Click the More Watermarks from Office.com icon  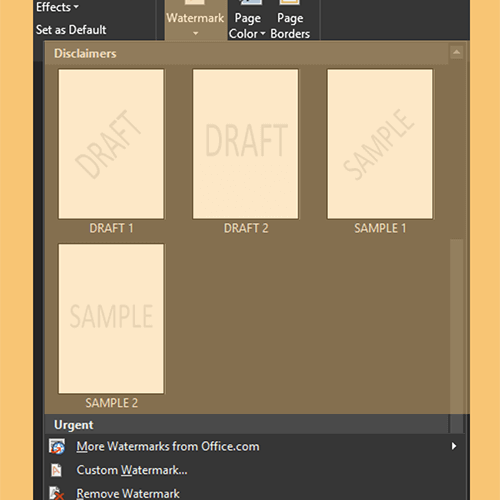tap(57, 447)
